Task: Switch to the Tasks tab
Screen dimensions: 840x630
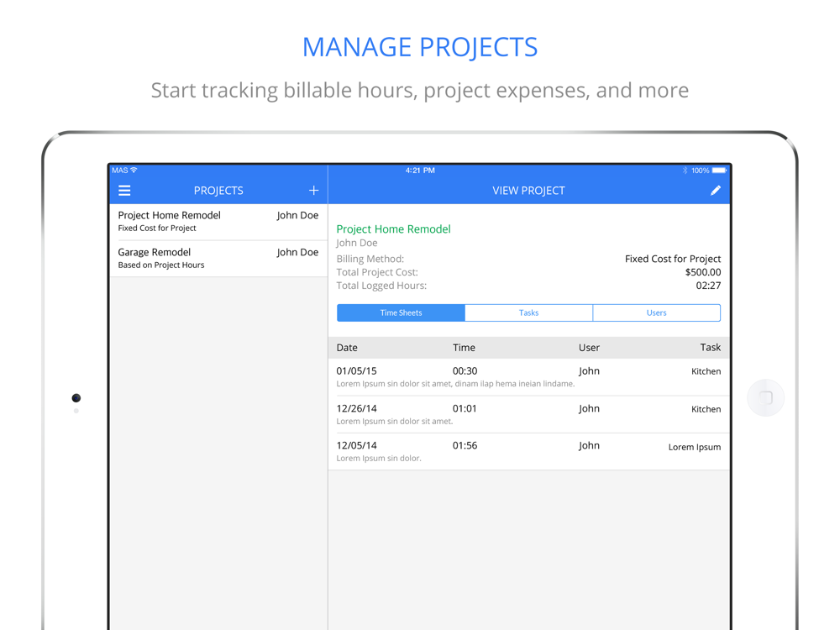Action: (x=528, y=312)
